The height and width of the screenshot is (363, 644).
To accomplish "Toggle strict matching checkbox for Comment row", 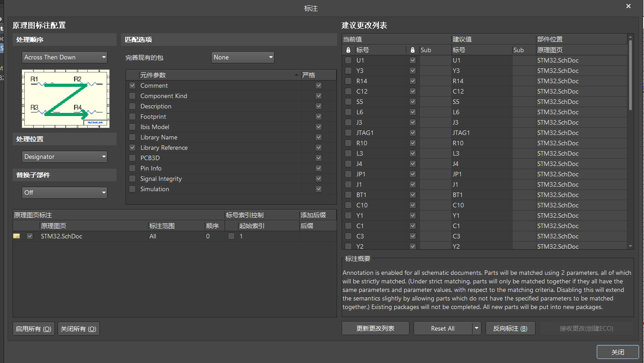I will [x=319, y=85].
